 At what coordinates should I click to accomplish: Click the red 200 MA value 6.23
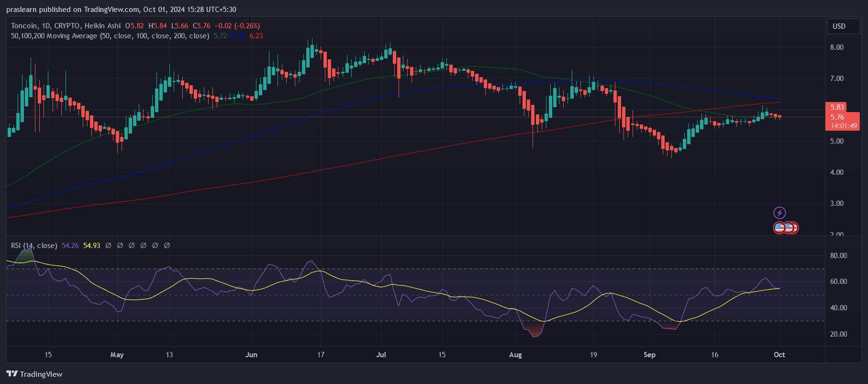tap(256, 36)
